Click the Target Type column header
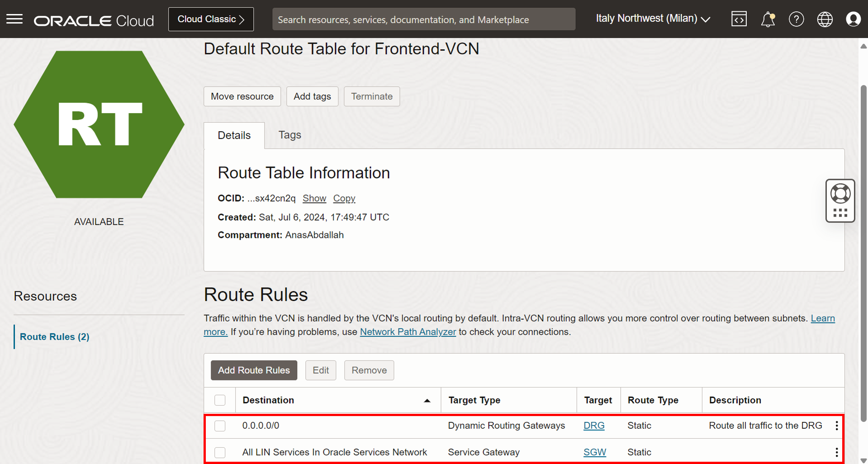868x464 pixels. tap(474, 400)
